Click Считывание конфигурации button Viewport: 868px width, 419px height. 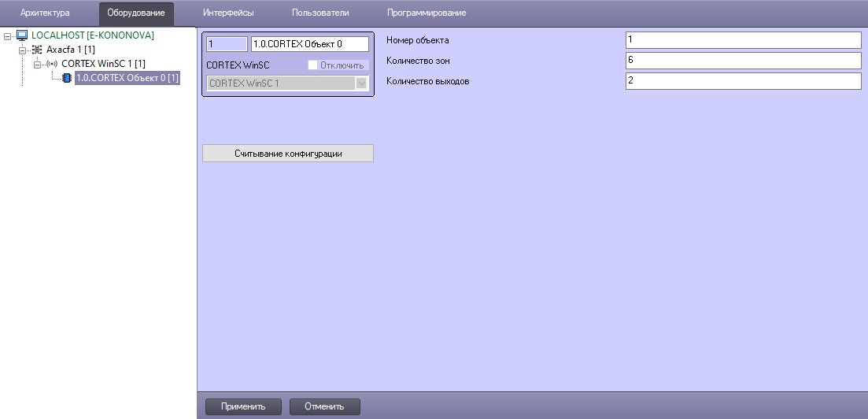tap(288, 154)
